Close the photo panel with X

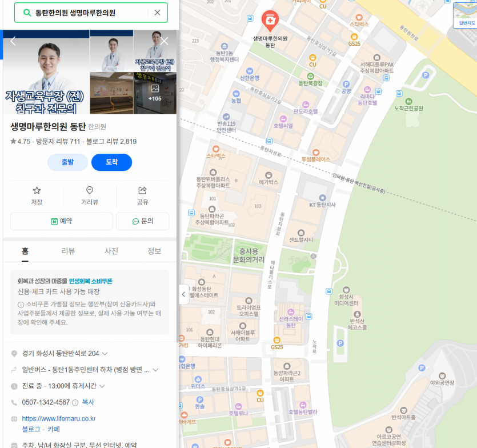(165, 41)
